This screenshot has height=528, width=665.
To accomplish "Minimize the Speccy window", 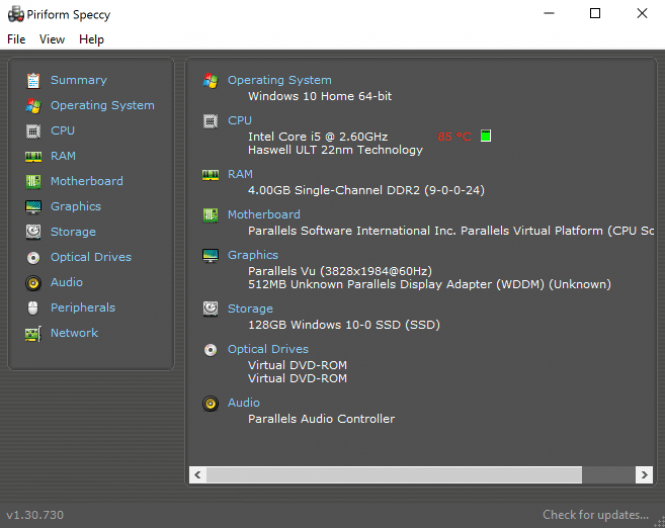I will pyautogui.click(x=549, y=14).
